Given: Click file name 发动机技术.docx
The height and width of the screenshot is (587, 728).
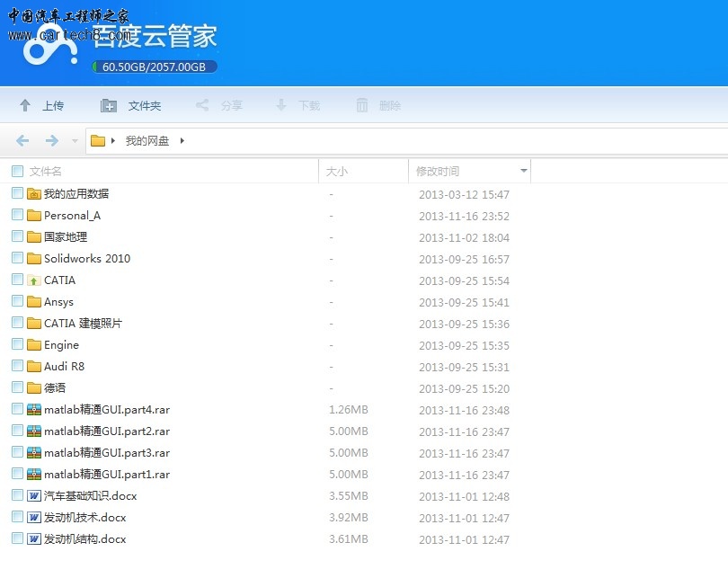Looking at the screenshot, I should [85, 518].
